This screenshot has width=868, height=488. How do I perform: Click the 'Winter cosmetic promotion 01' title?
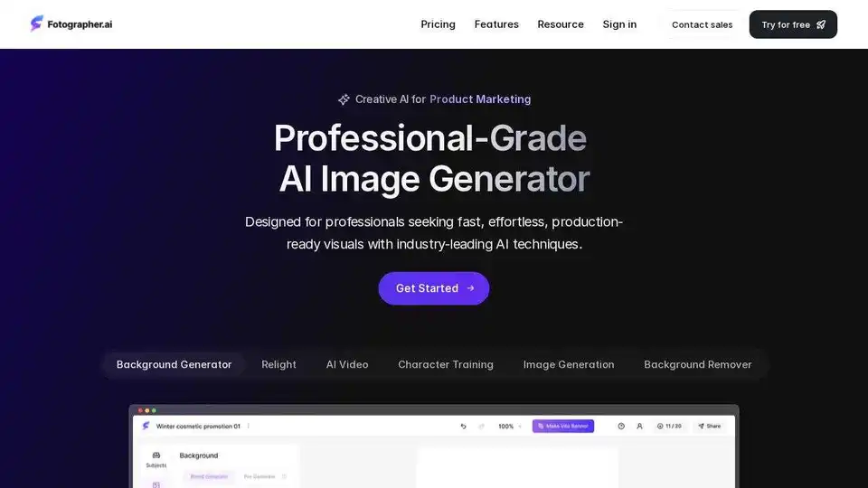tap(198, 426)
